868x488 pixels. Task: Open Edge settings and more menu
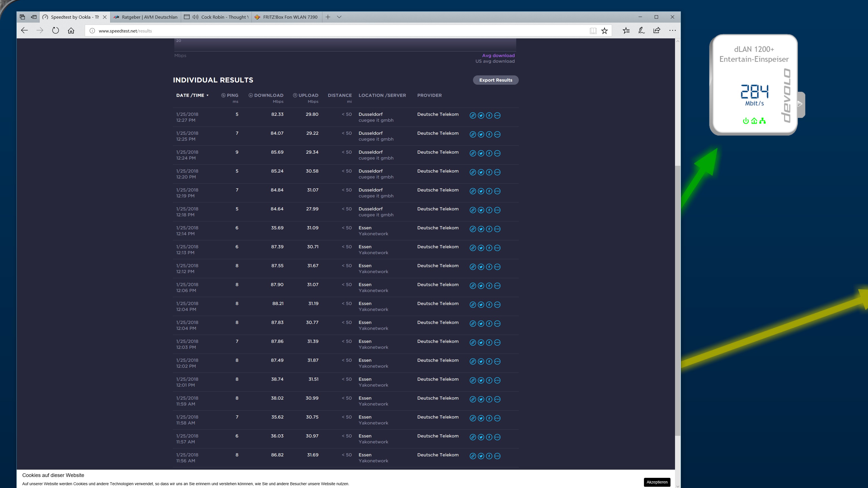tap(672, 31)
